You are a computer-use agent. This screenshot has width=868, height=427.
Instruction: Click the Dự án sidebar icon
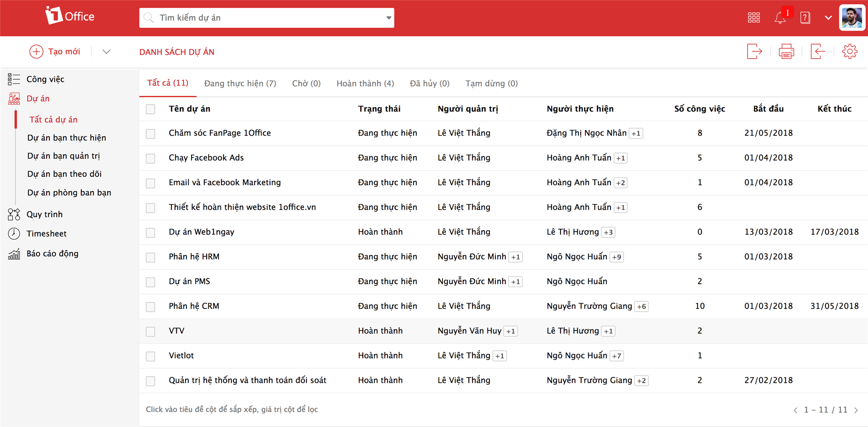click(x=14, y=99)
